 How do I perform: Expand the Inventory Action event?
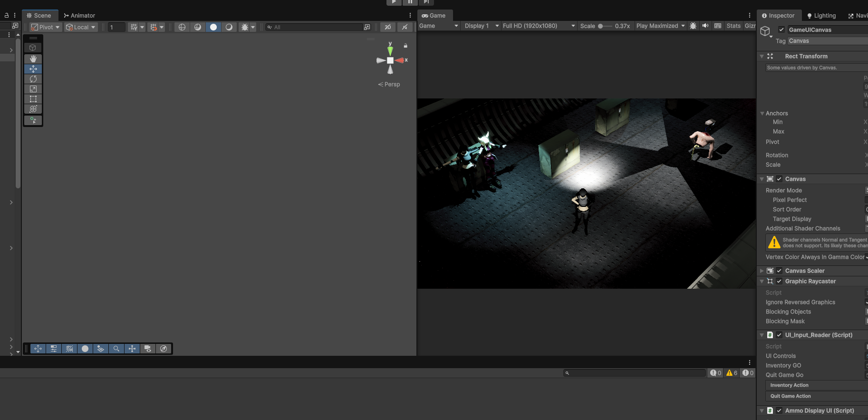coord(817,385)
